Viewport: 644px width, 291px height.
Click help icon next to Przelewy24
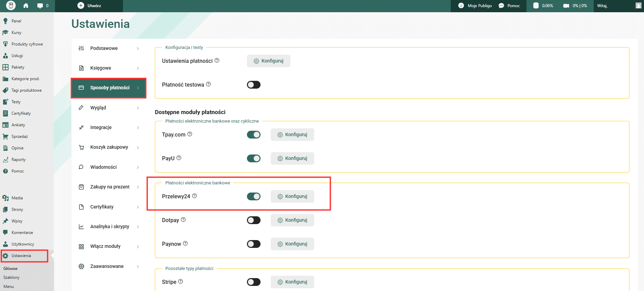pyautogui.click(x=195, y=196)
